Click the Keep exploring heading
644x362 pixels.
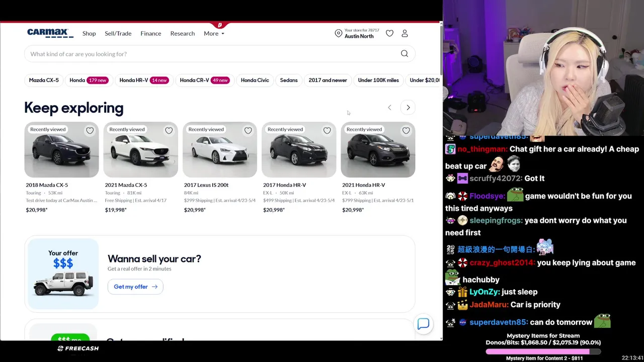click(x=74, y=108)
